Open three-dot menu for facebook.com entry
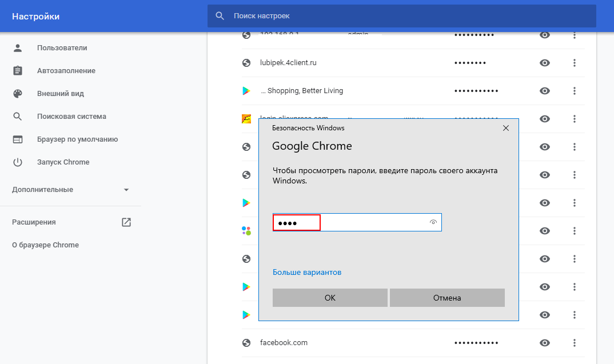The height and width of the screenshot is (364, 614). (575, 343)
